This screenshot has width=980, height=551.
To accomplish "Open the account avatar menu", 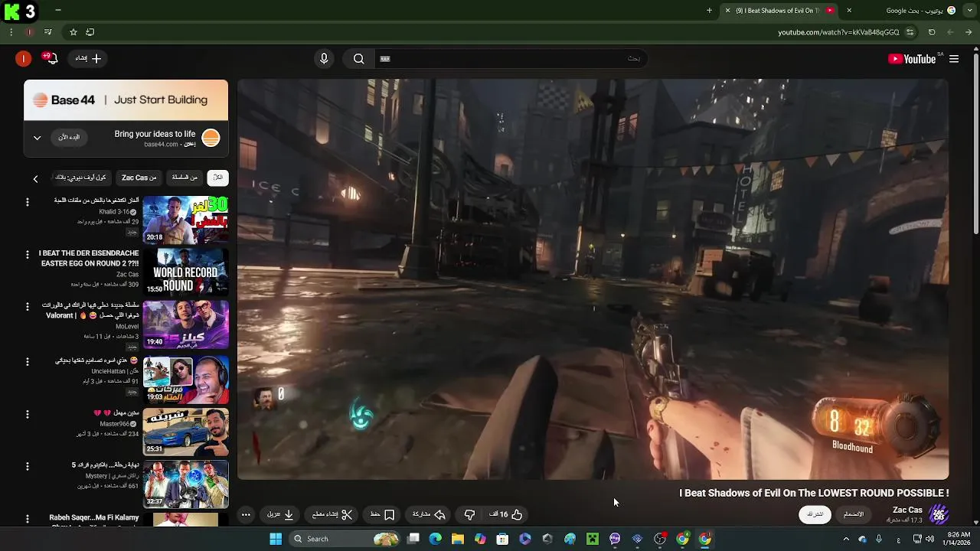I will tap(24, 59).
